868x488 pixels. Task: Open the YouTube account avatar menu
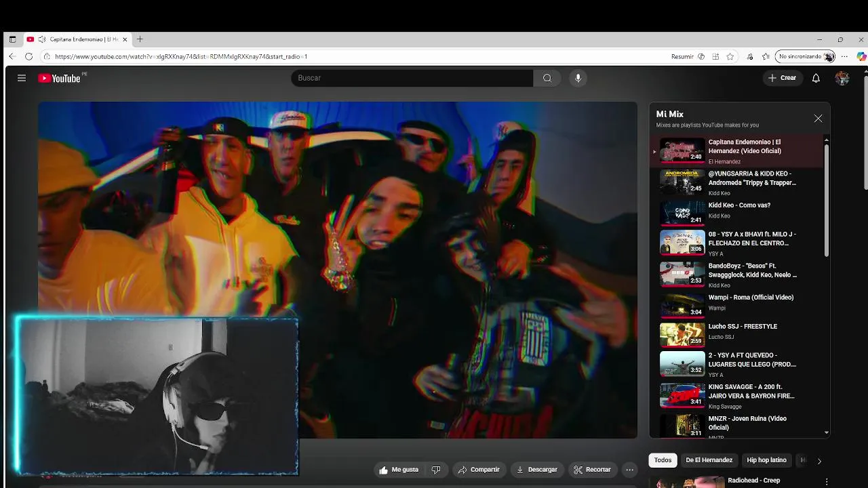[842, 78]
